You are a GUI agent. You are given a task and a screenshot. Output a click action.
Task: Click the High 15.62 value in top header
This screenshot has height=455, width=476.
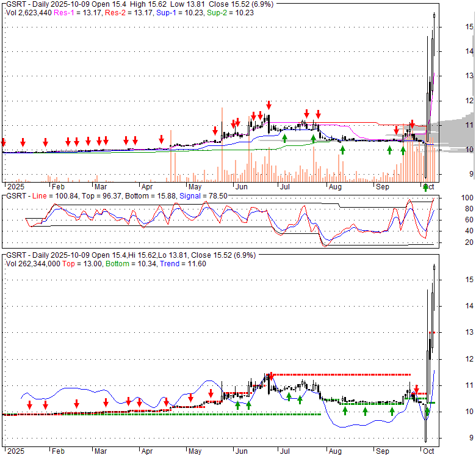(148, 4)
